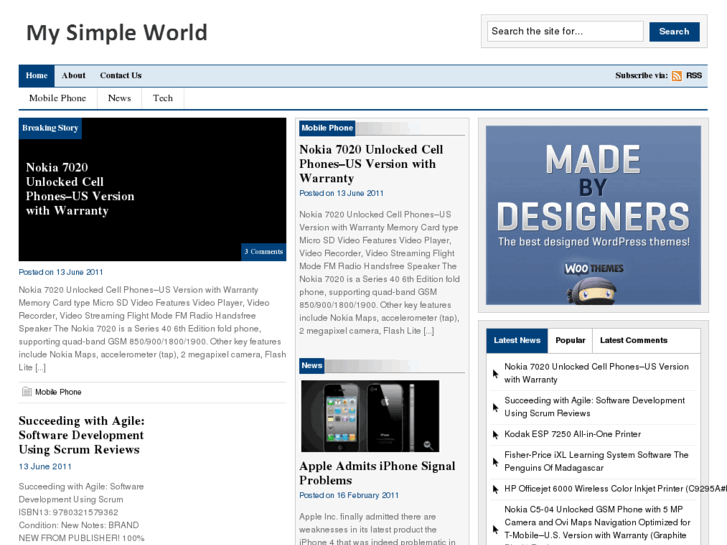Open the iPhone thumbnail image
The width and height of the screenshot is (727, 545).
tap(370, 416)
